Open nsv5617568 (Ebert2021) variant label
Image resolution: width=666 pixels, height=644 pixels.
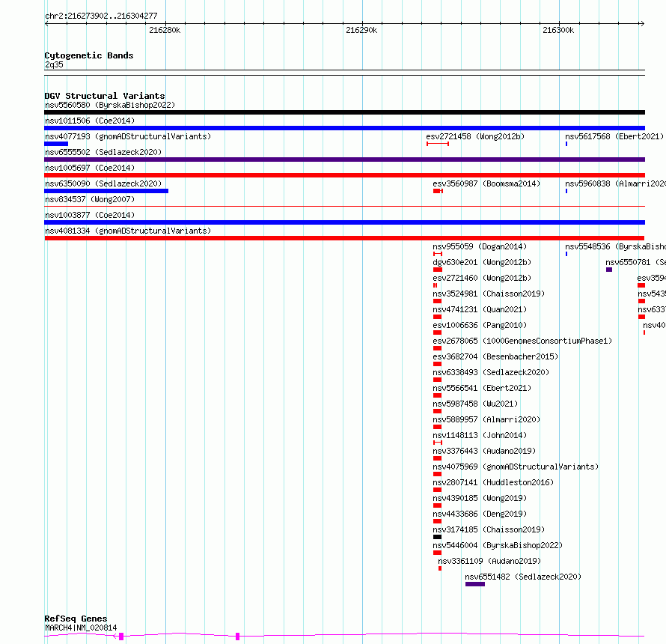click(x=614, y=136)
